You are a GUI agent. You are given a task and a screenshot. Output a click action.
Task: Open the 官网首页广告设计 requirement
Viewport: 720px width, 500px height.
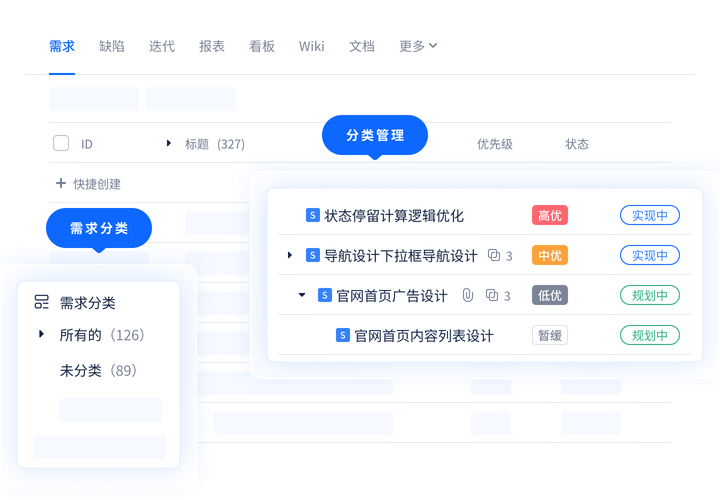pyautogui.click(x=392, y=295)
